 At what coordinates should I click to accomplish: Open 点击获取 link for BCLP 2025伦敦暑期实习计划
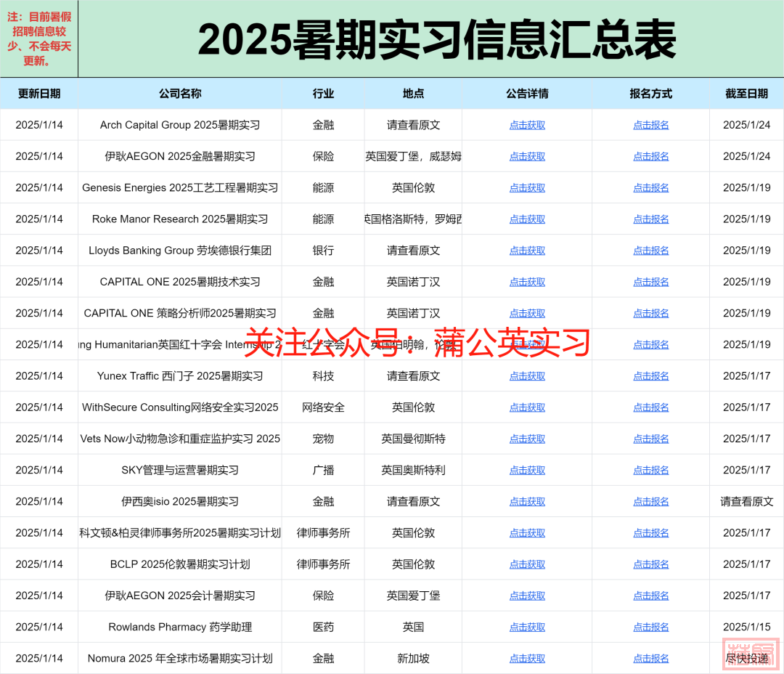pyautogui.click(x=527, y=564)
